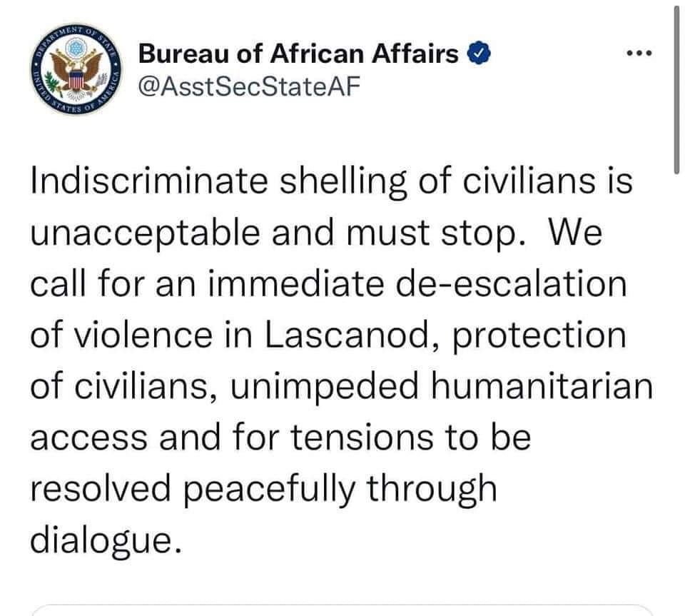Click the line 'resolved peacefully through'
685x616 pixels.
[264, 490]
